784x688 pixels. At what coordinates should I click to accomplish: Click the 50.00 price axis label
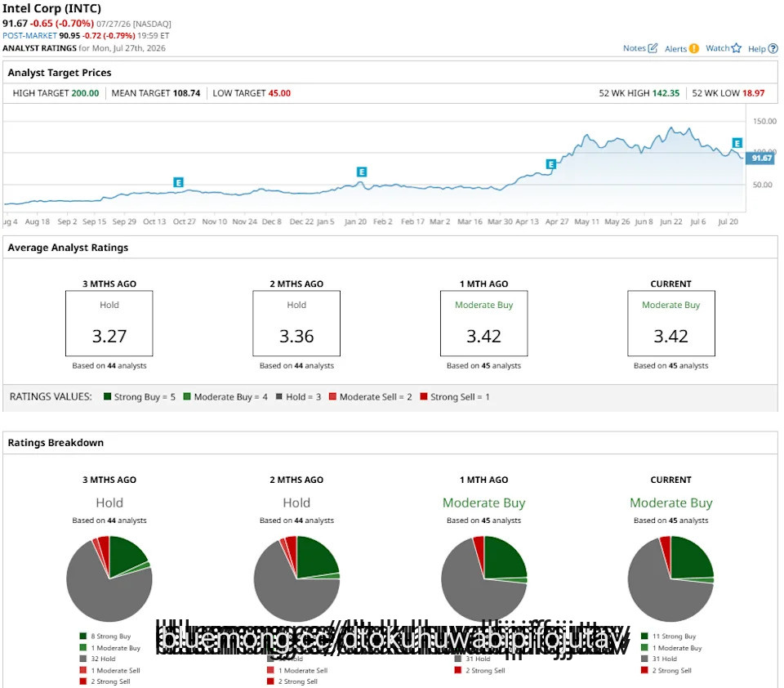[763, 185]
